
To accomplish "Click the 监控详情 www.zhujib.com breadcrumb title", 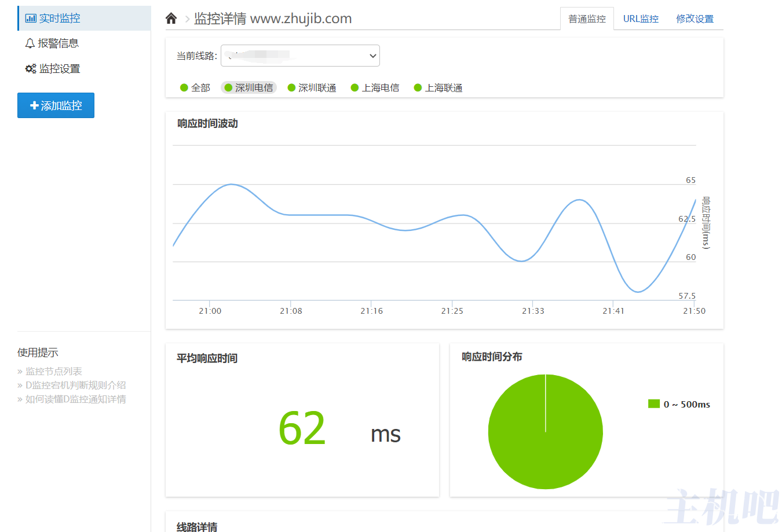I will coord(273,19).
